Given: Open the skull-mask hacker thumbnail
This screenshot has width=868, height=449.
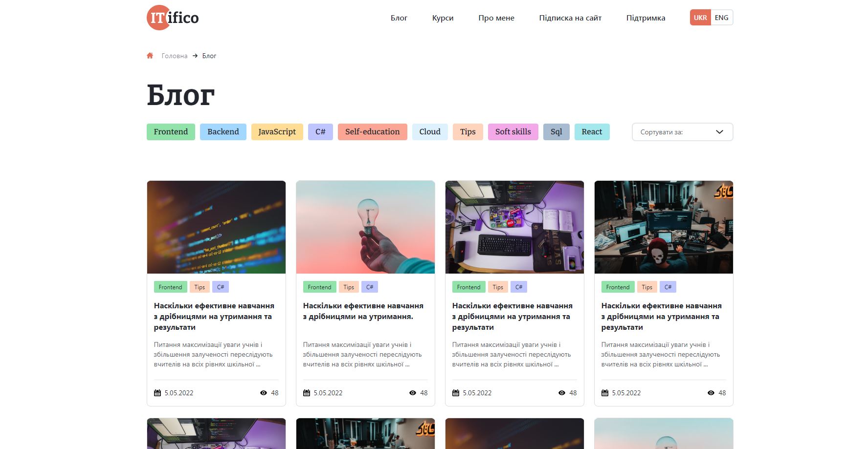Looking at the screenshot, I should [x=664, y=227].
